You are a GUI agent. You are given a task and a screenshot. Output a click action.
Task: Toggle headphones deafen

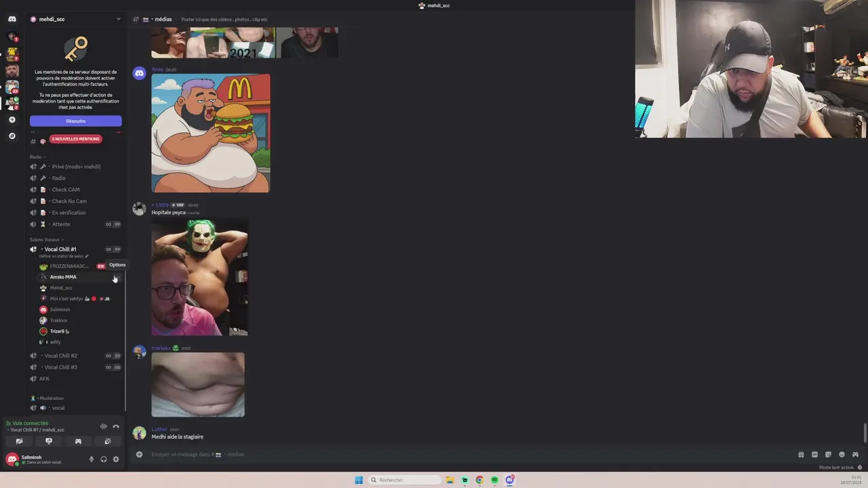point(104,460)
